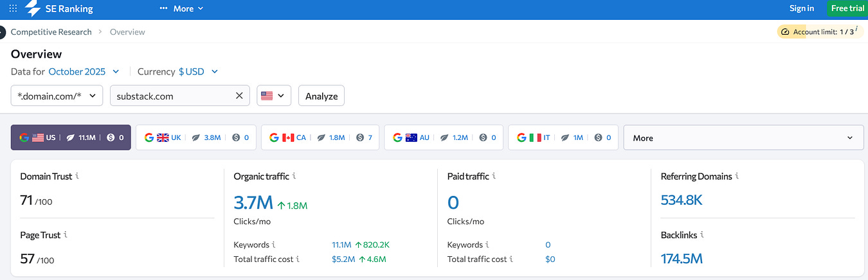Click the Referring Domains info icon
Image resolution: width=868 pixels, height=280 pixels.
point(737,175)
